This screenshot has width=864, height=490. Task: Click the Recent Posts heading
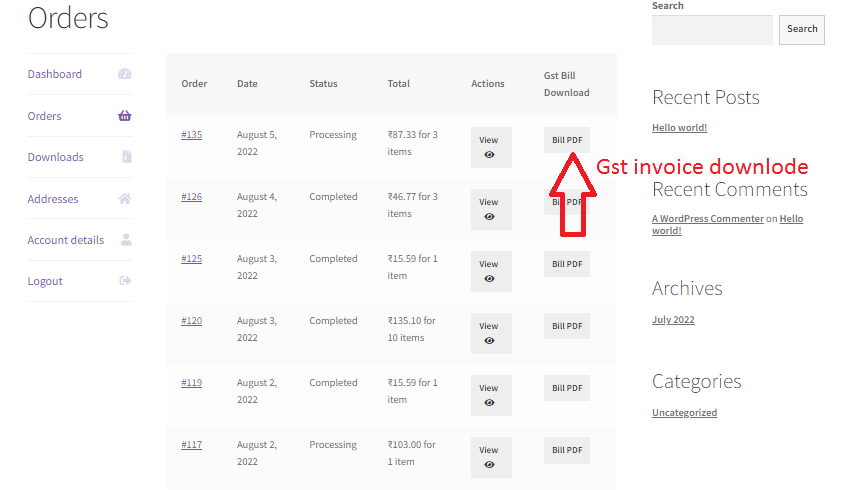706,98
